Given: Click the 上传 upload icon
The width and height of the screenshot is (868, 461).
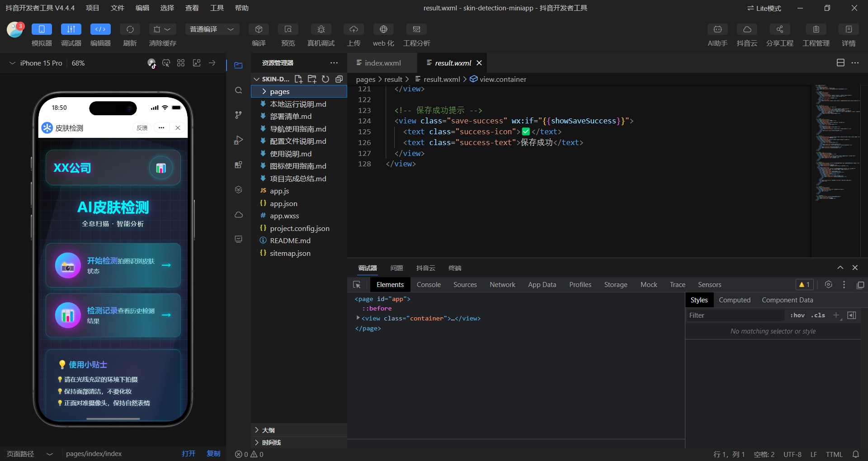Looking at the screenshot, I should pyautogui.click(x=354, y=29).
